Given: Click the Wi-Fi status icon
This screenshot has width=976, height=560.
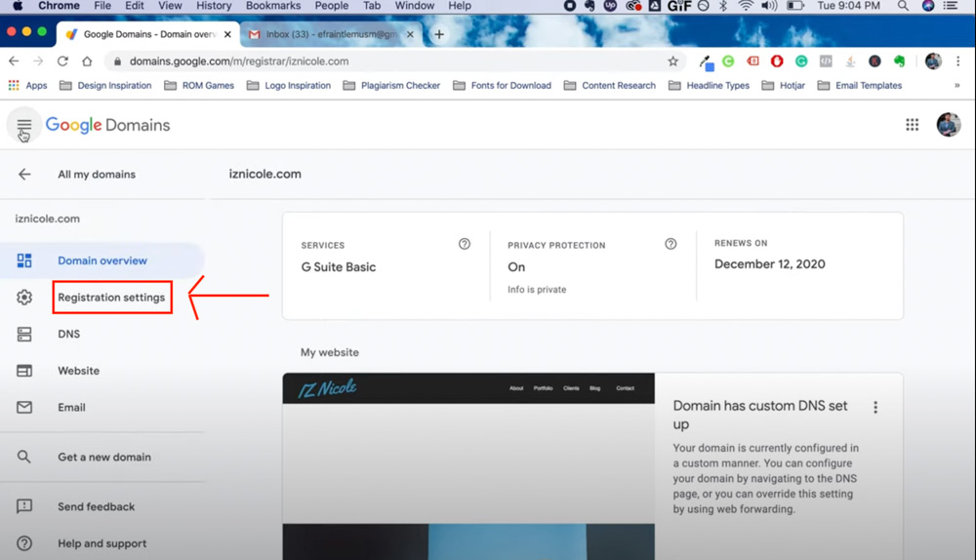Looking at the screenshot, I should [745, 6].
